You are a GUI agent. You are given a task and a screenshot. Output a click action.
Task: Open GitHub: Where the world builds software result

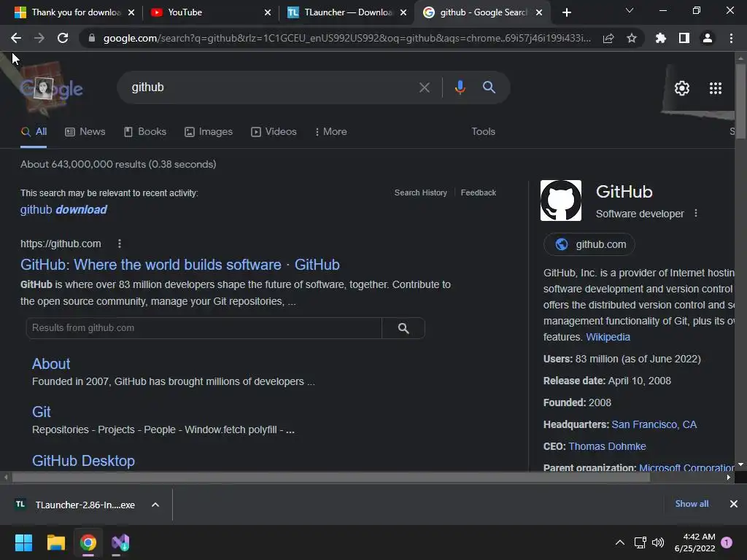click(x=180, y=265)
